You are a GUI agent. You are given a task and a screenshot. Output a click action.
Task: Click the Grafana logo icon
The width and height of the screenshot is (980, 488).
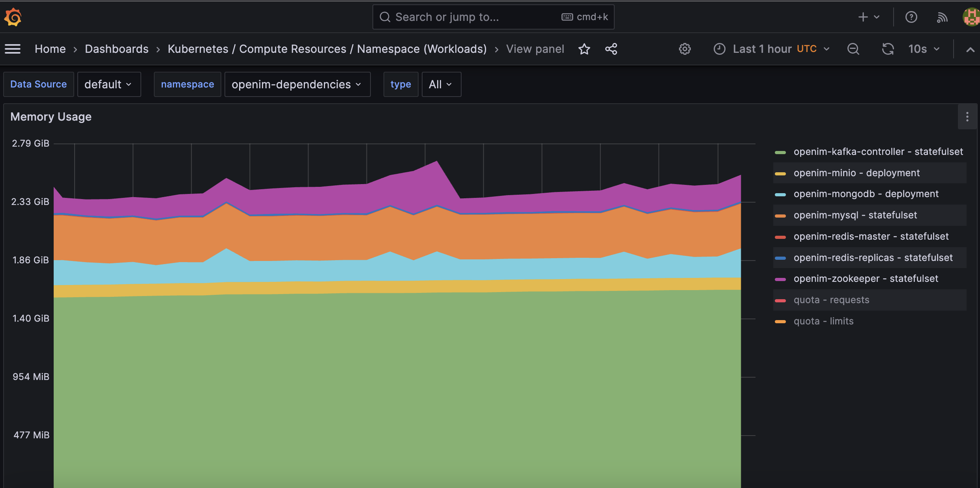click(13, 17)
